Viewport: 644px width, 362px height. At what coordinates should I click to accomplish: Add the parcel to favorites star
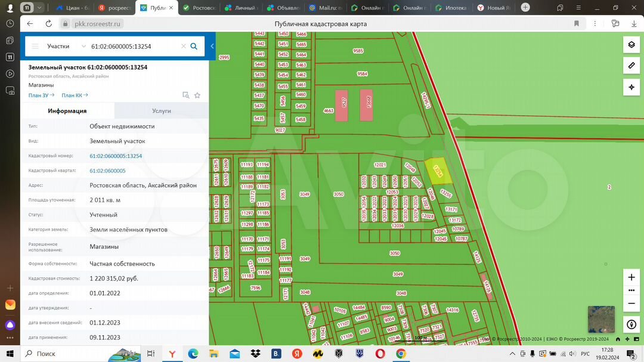(197, 95)
